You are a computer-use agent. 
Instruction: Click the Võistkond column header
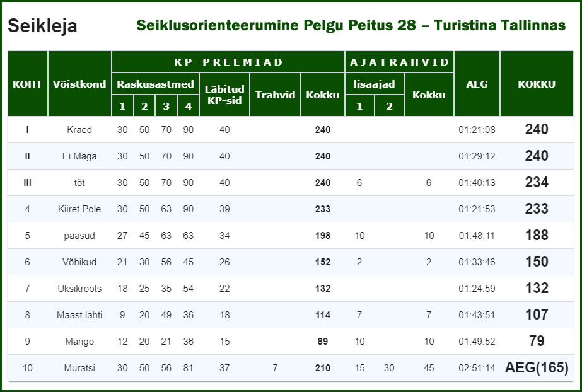tap(79, 84)
